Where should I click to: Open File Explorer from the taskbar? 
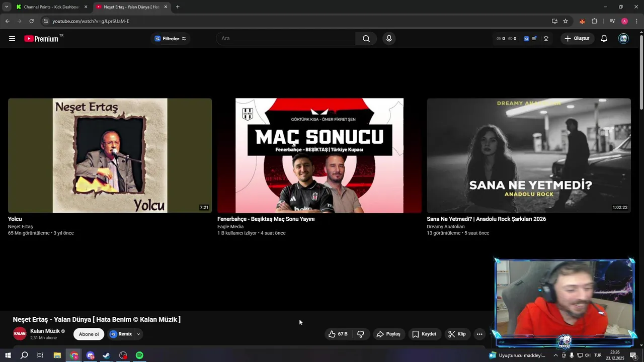click(x=57, y=355)
